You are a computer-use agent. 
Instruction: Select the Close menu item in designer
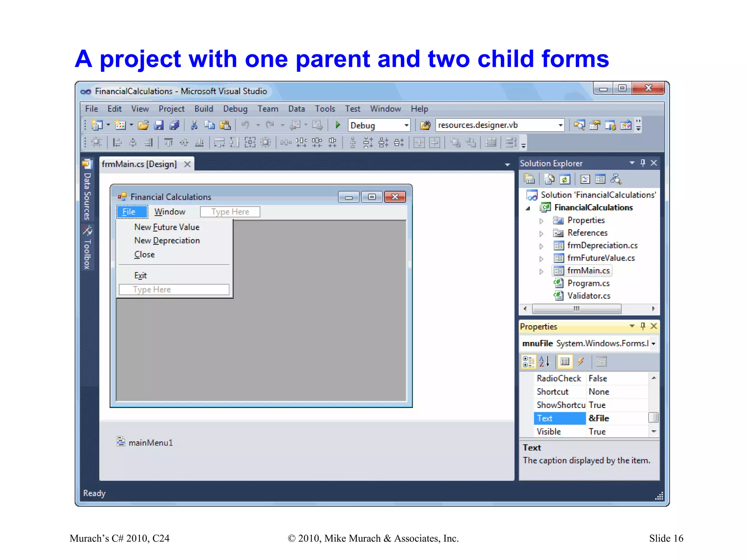(144, 254)
